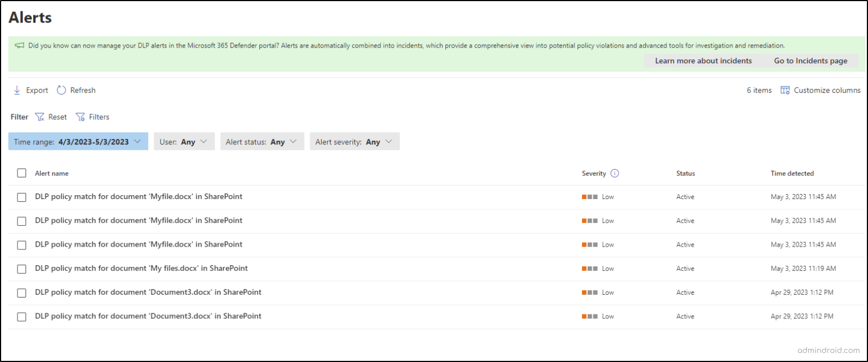
Task: Click the Reset filter icon
Action: 39,117
